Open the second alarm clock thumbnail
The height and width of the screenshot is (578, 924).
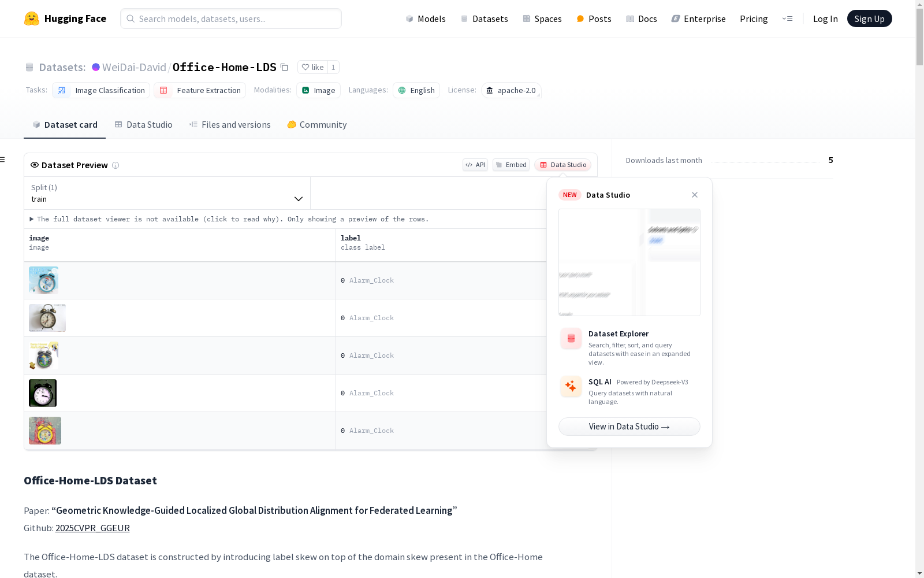pyautogui.click(x=47, y=318)
